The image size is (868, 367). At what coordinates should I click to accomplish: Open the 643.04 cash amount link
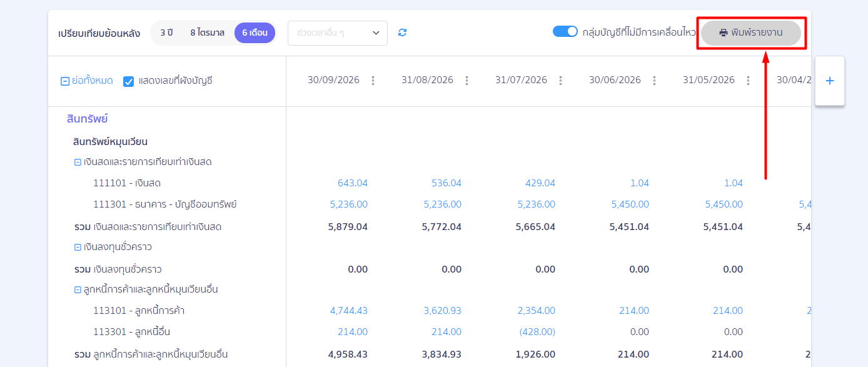tap(353, 183)
